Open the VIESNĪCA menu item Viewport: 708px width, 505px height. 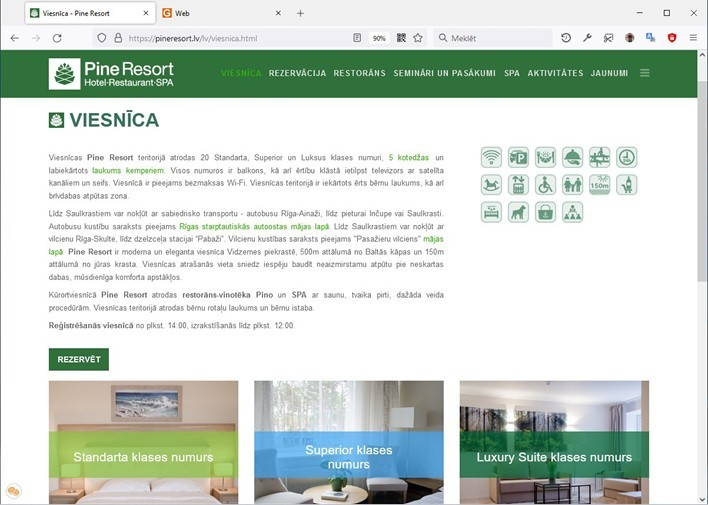pos(241,73)
